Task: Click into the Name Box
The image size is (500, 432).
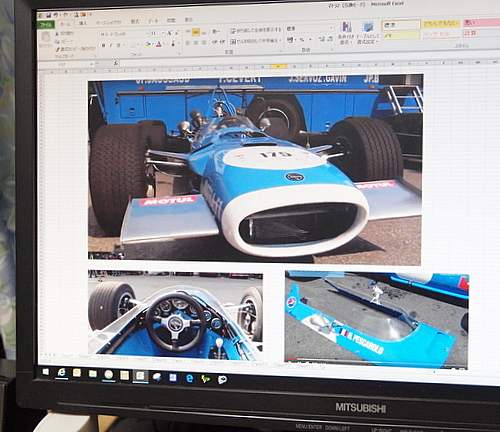Action: [x=66, y=64]
